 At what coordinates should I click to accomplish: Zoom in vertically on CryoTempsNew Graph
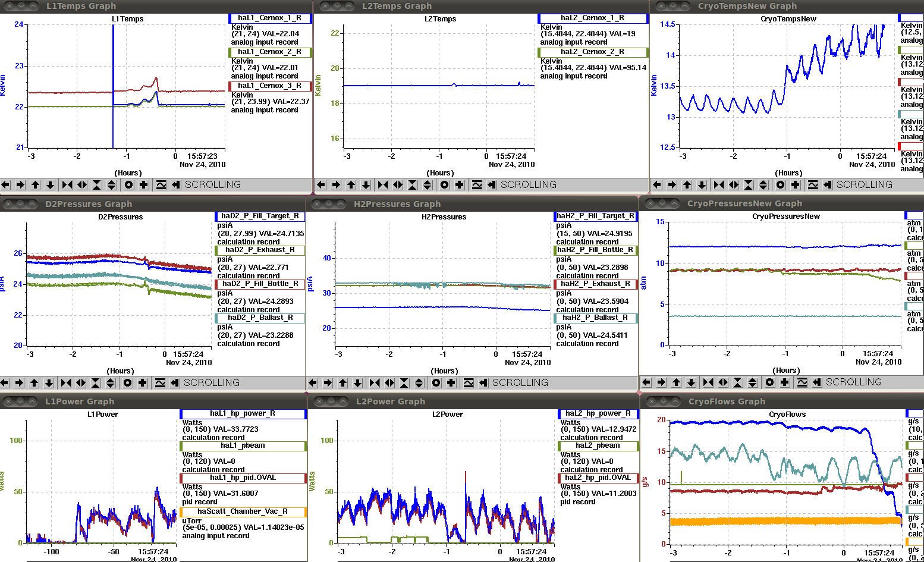749,185
